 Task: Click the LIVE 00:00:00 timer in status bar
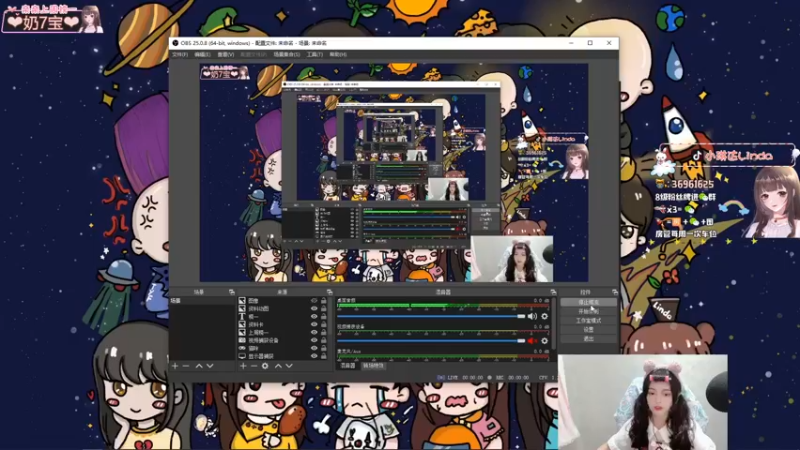pyautogui.click(x=465, y=378)
